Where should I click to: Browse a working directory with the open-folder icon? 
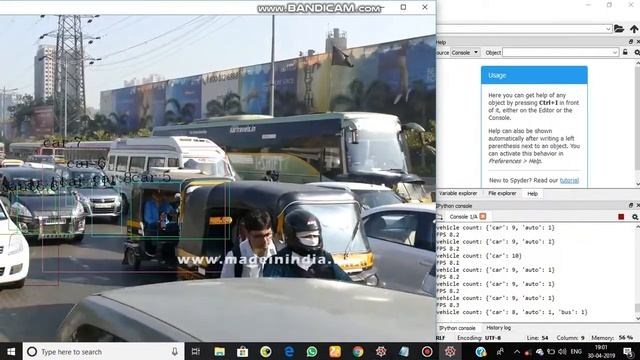point(619,29)
